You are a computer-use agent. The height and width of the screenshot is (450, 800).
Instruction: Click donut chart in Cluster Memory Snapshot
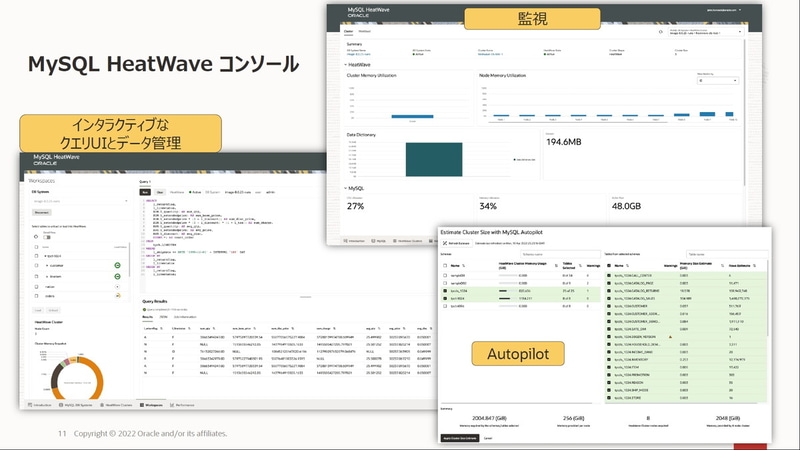click(x=77, y=379)
